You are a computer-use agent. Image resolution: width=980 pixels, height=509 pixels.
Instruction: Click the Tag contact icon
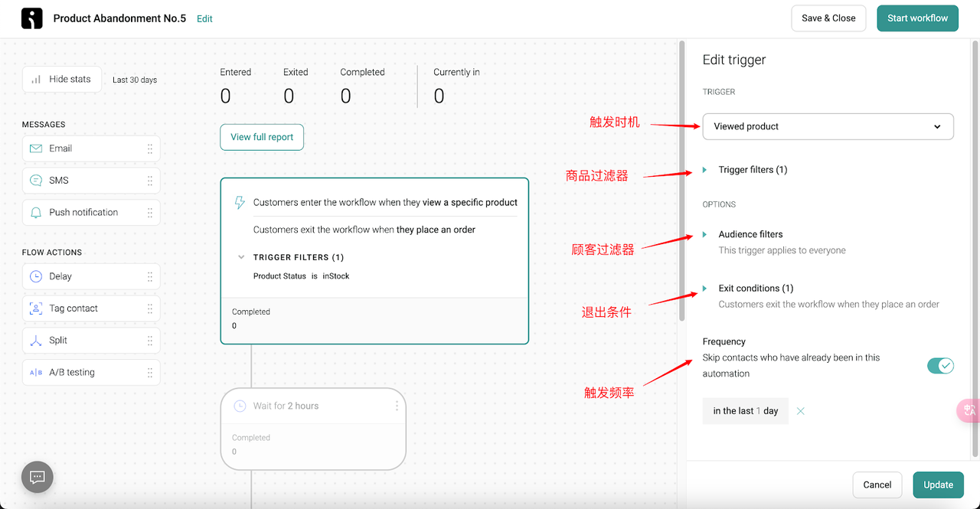click(x=36, y=308)
